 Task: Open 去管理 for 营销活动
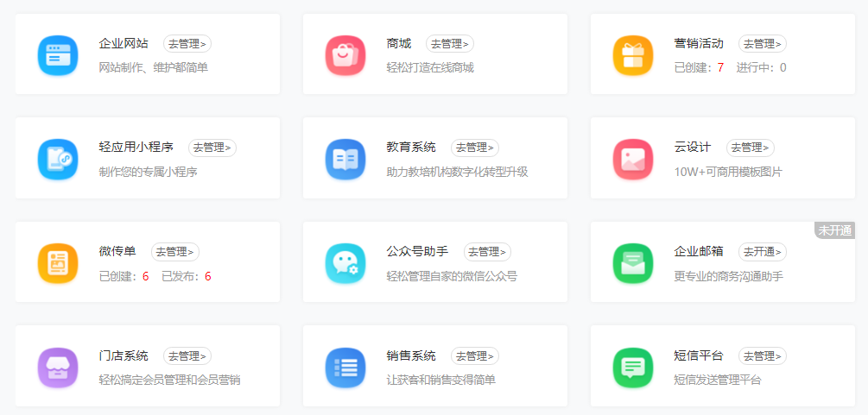click(763, 44)
